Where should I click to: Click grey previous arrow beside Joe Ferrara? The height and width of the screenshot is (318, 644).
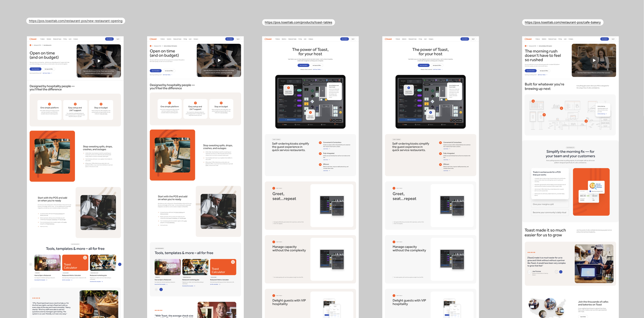556,272
